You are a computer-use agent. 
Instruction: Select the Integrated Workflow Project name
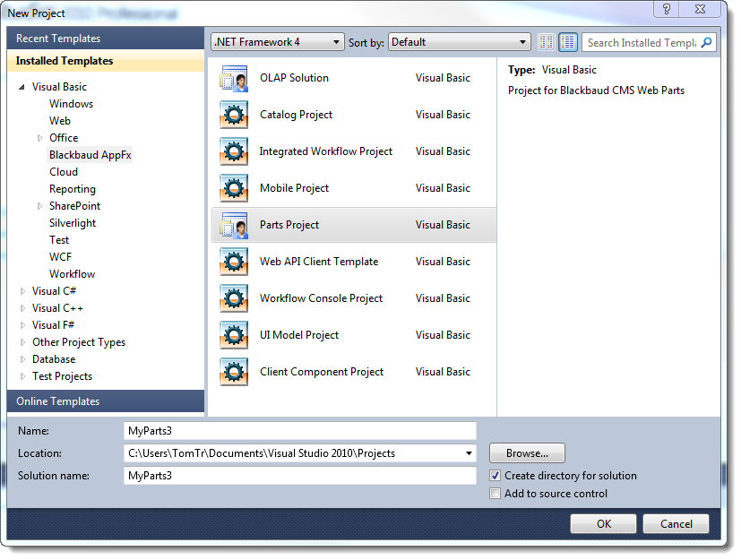[326, 151]
